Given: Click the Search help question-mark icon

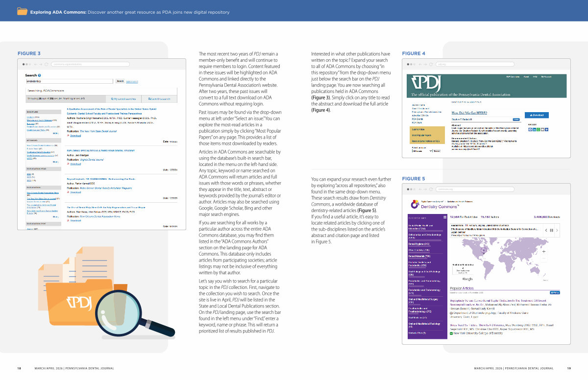Looking at the screenshot, I should pos(39,75).
